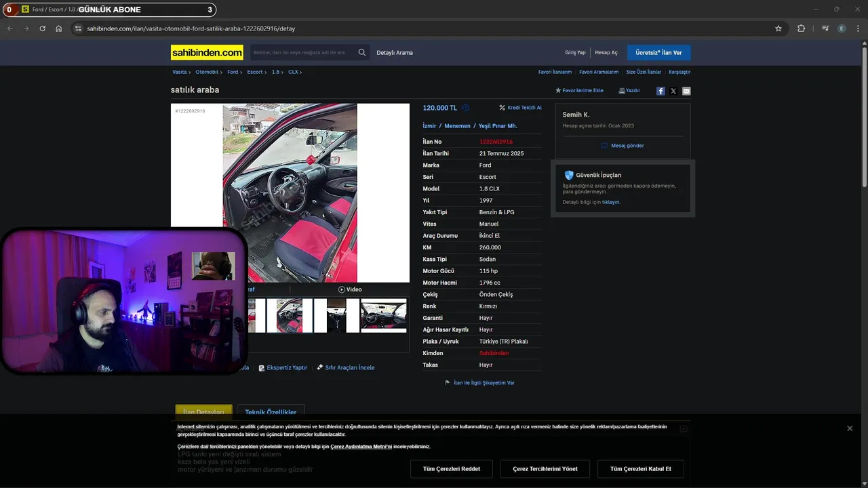Click Sıfır Araçları İncele link

[x=345, y=367]
